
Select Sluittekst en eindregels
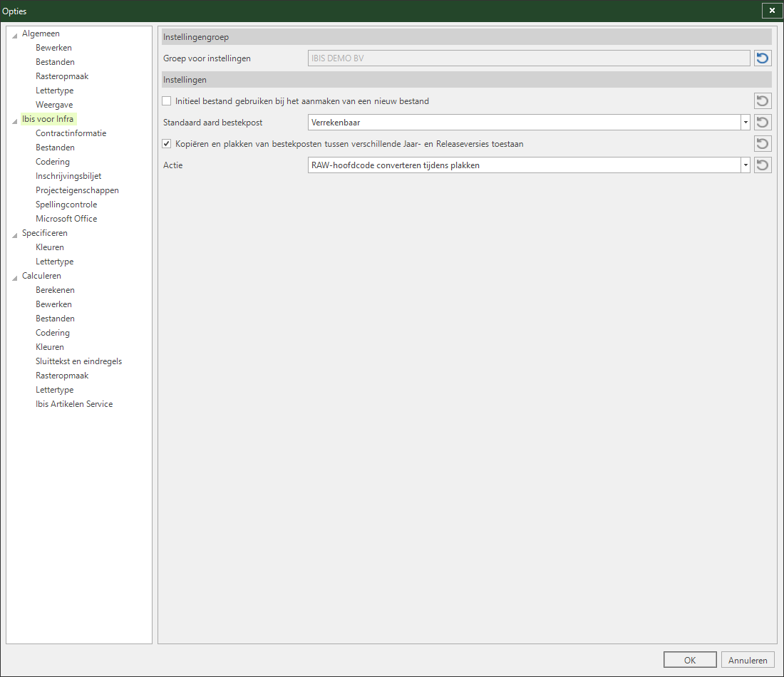(x=78, y=361)
